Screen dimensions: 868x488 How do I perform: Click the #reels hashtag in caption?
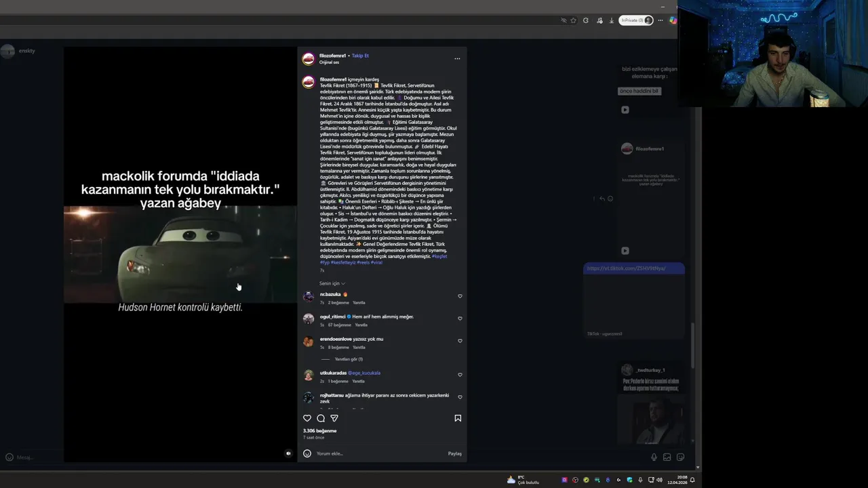pyautogui.click(x=363, y=262)
